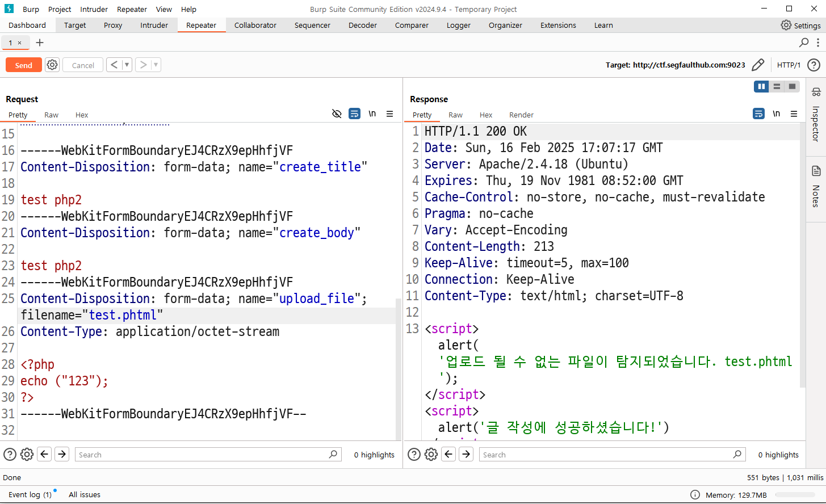This screenshot has width=826, height=504.
Task: Open Request search settings gear
Action: (27, 455)
